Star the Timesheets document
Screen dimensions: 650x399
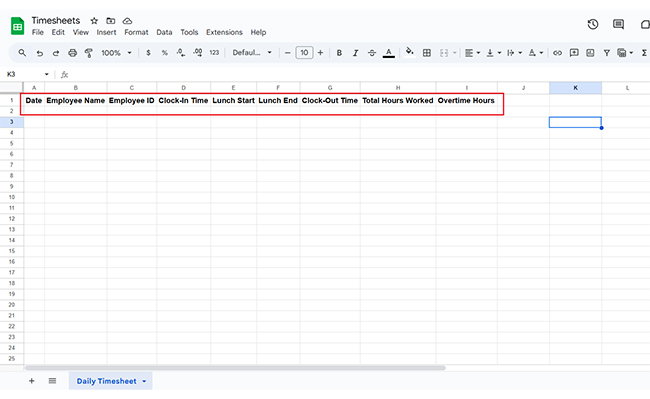94,21
